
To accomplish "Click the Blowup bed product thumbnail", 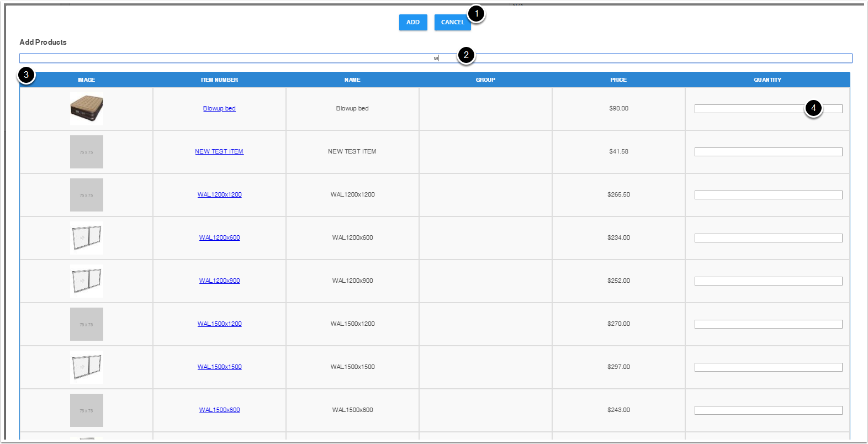I will tap(87, 109).
